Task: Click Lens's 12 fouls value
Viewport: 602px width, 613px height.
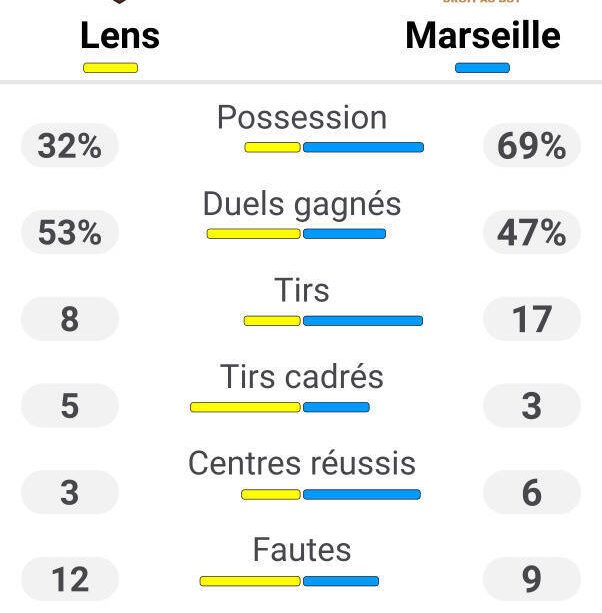Action: coord(70,579)
